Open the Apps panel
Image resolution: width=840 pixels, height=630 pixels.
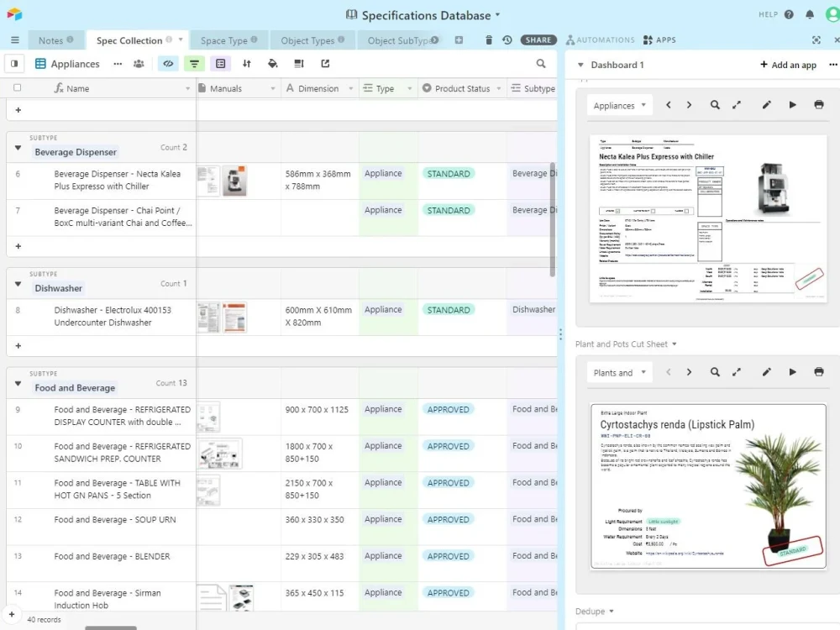click(x=659, y=40)
